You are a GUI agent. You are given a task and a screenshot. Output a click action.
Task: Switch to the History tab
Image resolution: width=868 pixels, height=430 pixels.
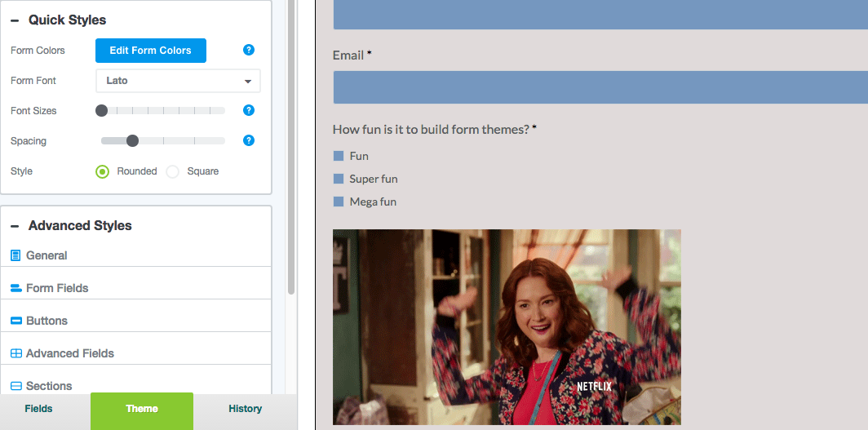[246, 409]
